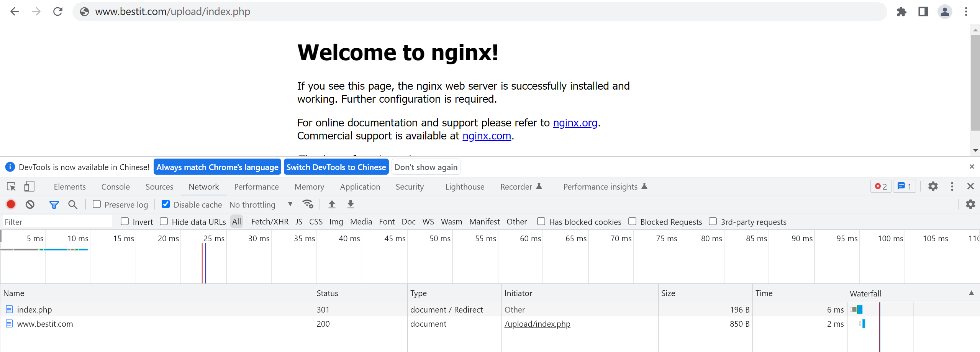This screenshot has height=352, width=980.
Task: Open the Performance tab
Action: click(x=256, y=187)
